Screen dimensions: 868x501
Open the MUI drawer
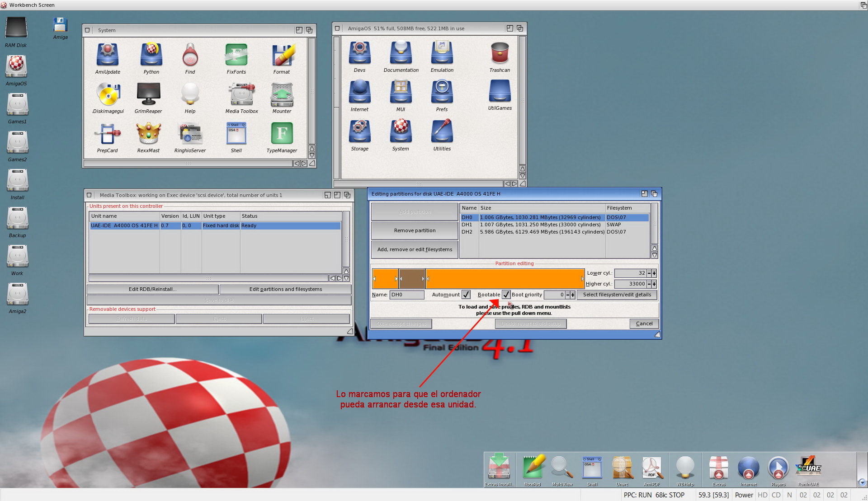coord(401,92)
